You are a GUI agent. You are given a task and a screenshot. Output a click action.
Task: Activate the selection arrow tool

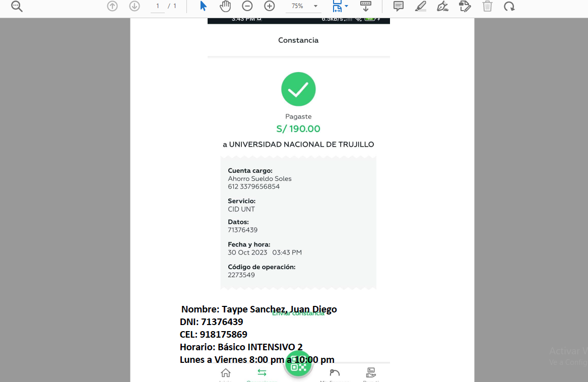(203, 6)
